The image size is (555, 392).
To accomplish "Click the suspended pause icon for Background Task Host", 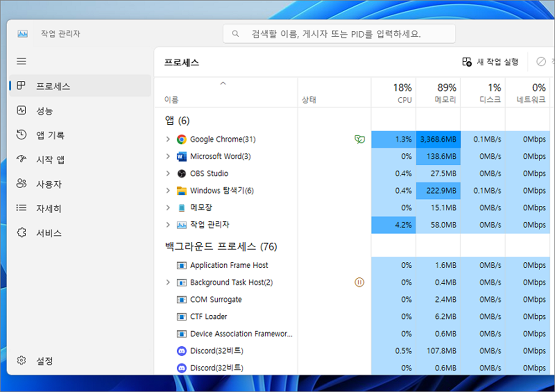I will [359, 282].
